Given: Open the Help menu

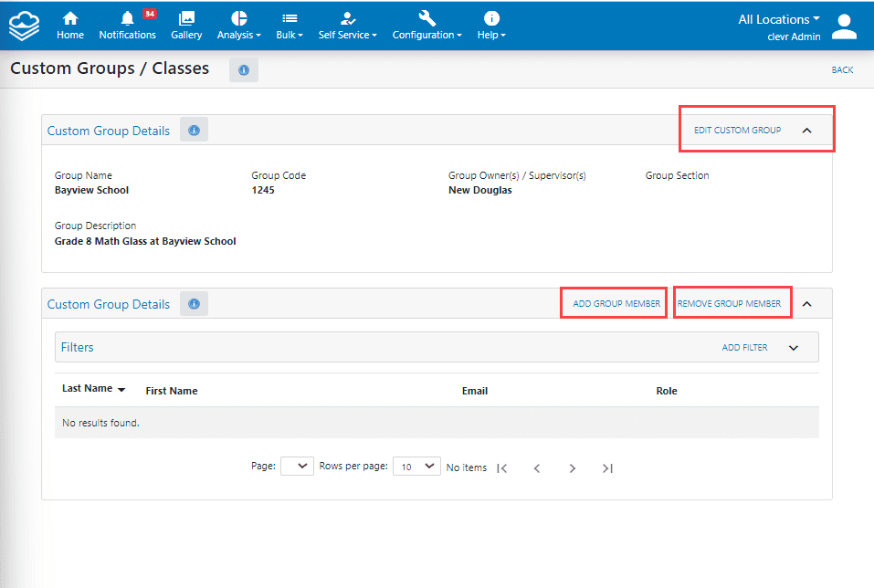Looking at the screenshot, I should pyautogui.click(x=491, y=26).
